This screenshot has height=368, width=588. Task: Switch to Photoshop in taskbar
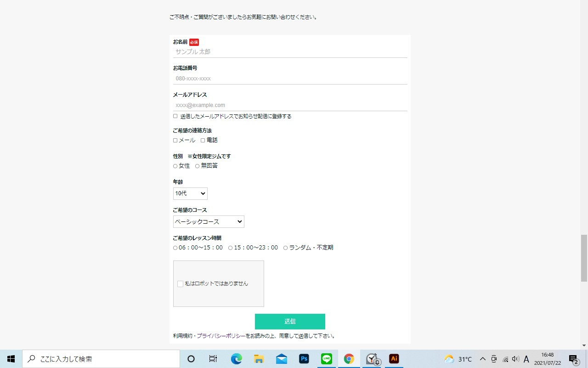tap(304, 359)
